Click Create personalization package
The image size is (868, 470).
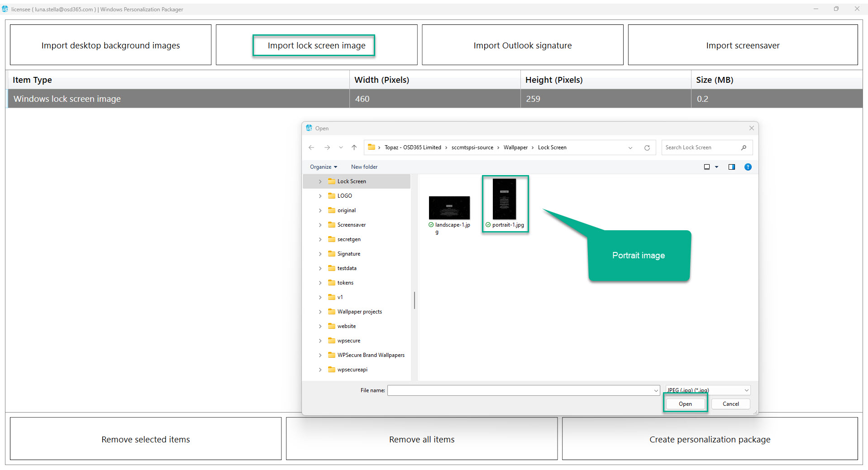[710, 439]
